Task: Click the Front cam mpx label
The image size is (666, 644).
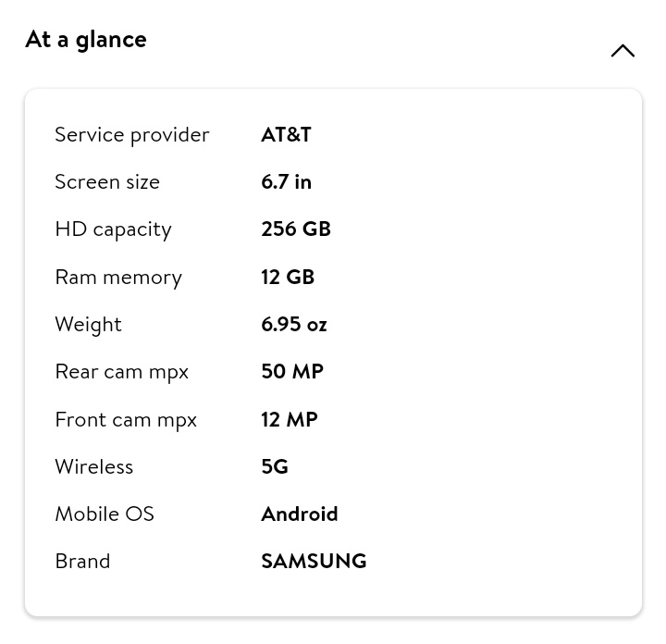Action: (x=125, y=419)
